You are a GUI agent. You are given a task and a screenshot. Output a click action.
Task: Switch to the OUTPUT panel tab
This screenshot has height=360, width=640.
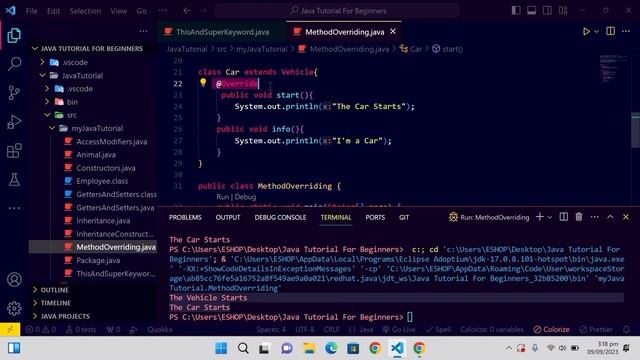tap(228, 217)
